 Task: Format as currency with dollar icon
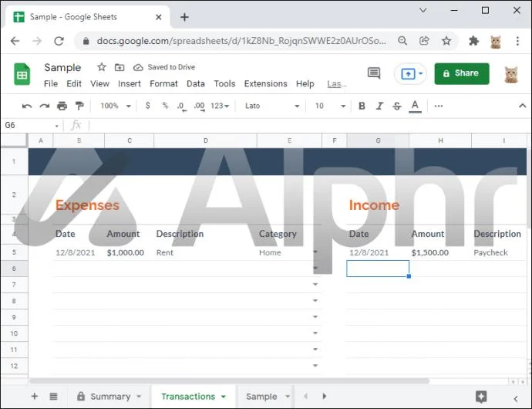click(147, 106)
